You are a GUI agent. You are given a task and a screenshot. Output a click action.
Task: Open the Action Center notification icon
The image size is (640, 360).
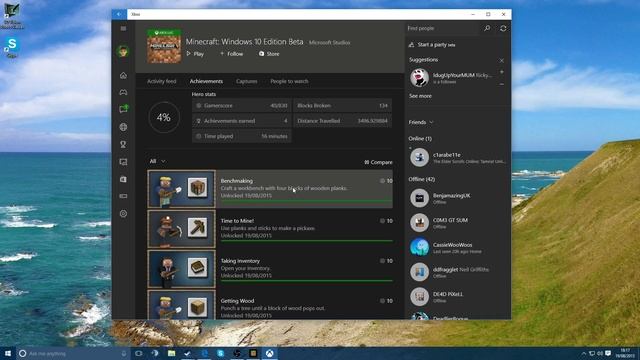tap(608, 353)
